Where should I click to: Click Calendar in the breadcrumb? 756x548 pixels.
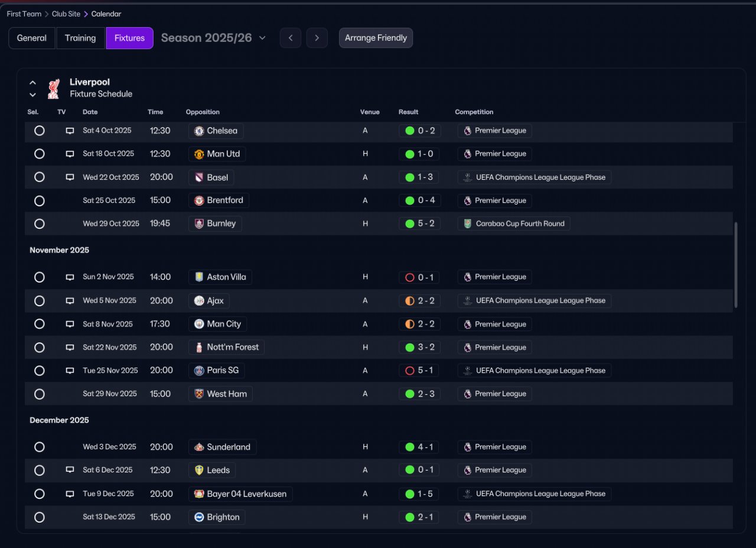(x=106, y=14)
